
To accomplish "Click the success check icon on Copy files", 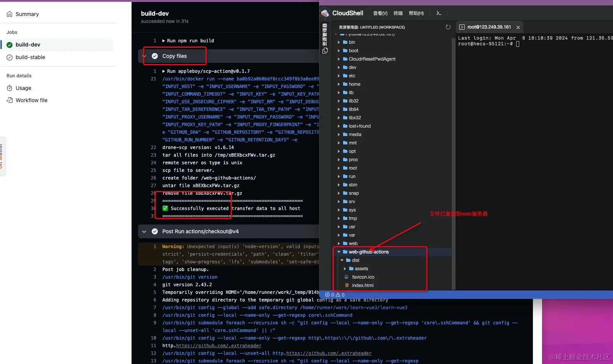I will coord(155,56).
